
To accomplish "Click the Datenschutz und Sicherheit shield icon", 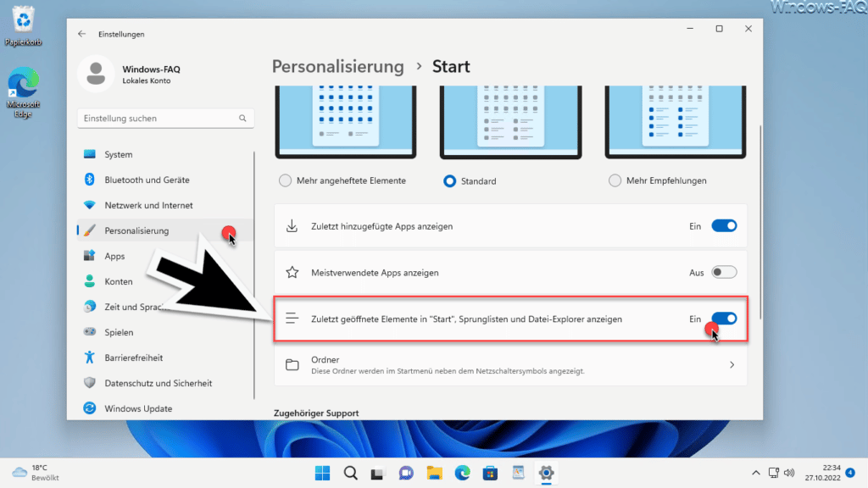I will 89,383.
